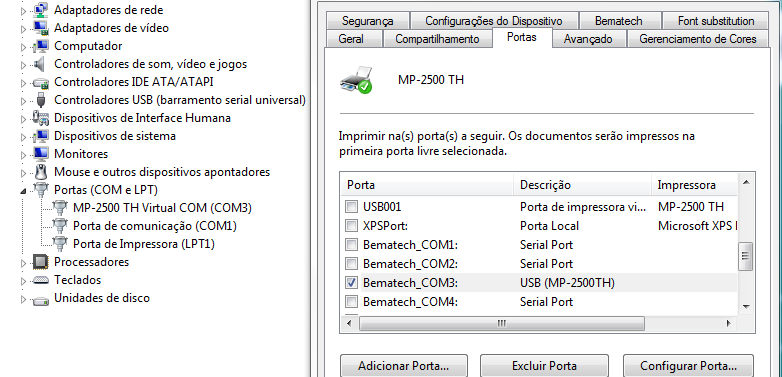Select the Portas tab

(x=522, y=37)
